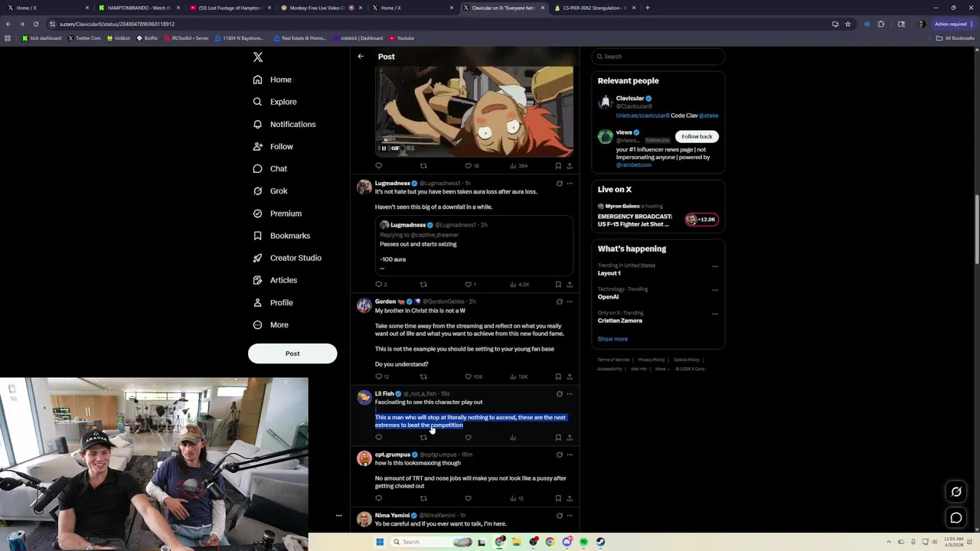
Task: Open the Grok icon on Lugmadness post
Action: coord(559,184)
